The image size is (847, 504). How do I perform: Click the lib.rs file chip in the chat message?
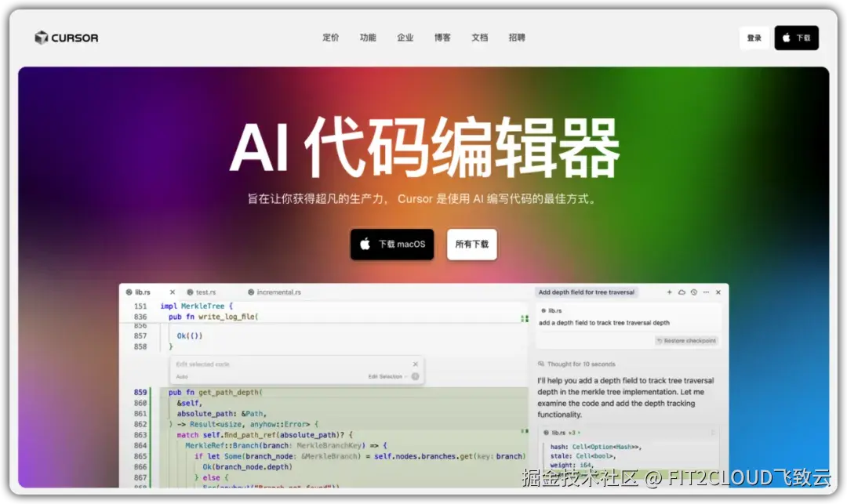point(551,311)
